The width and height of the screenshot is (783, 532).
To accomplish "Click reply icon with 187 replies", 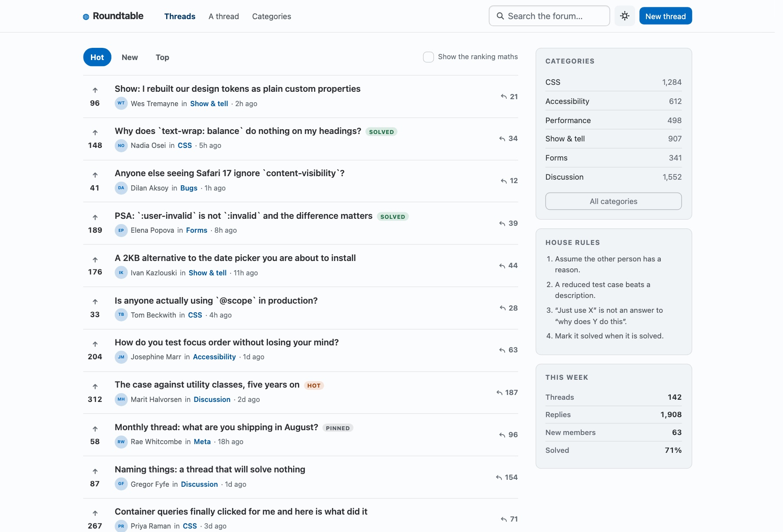I will coord(499,393).
